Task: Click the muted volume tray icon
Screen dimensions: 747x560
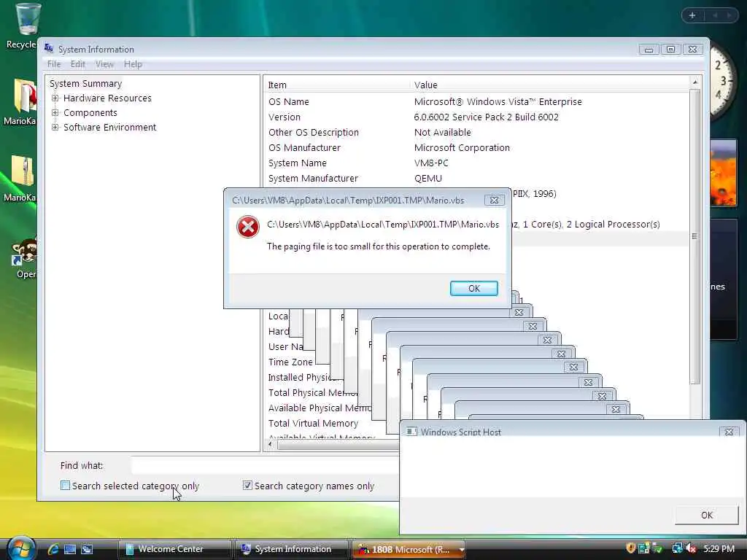Action: (691, 548)
